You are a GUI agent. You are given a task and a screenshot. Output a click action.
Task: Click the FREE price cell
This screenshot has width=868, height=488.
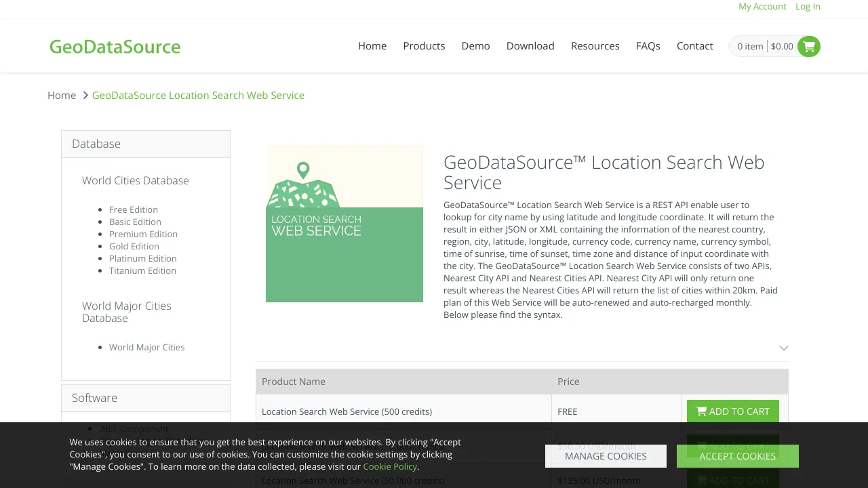[x=616, y=411]
